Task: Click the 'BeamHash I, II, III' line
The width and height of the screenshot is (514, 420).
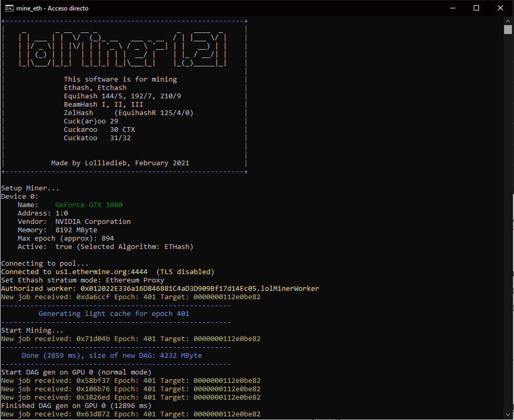Action: [x=104, y=105]
